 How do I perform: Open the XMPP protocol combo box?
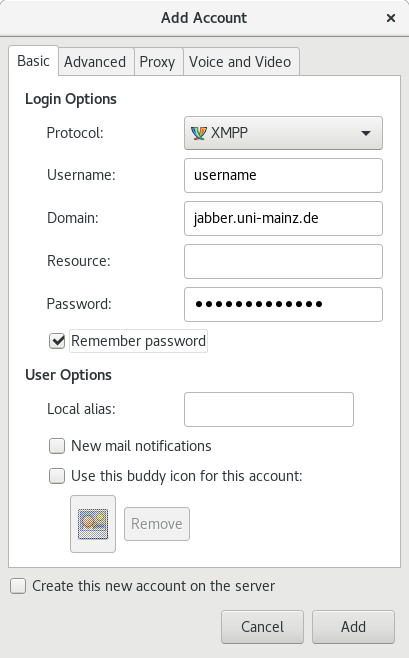[x=283, y=133]
